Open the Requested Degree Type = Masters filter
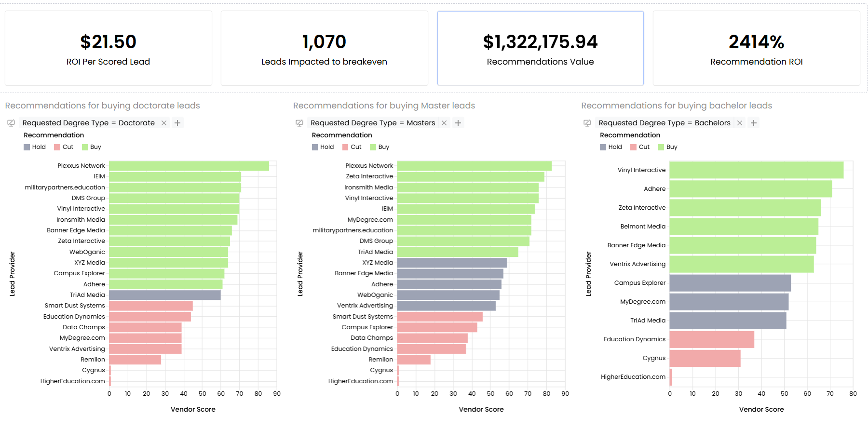This screenshot has height=429, width=868. (372, 123)
